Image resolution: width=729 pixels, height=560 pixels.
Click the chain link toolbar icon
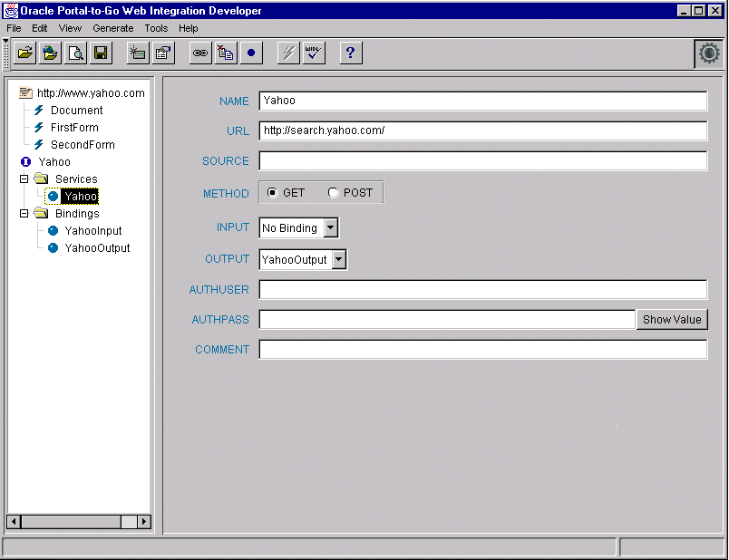(200, 53)
